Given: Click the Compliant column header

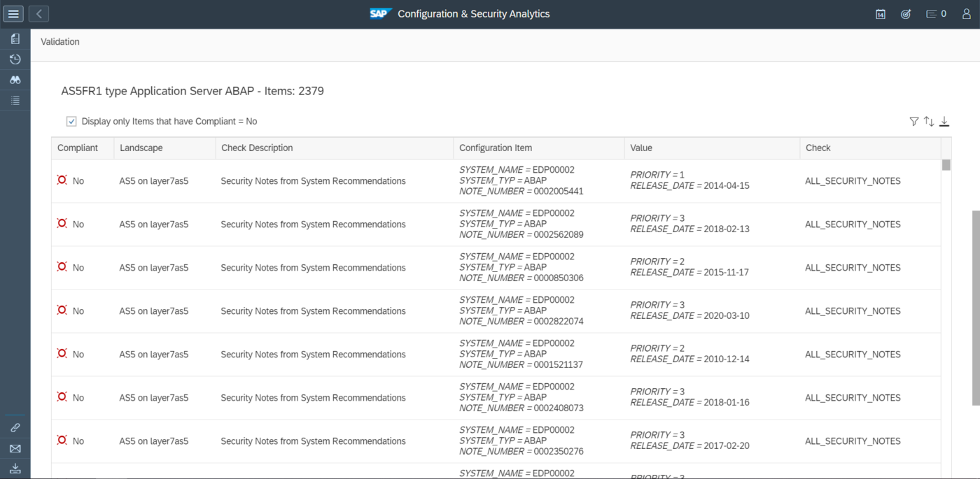Looking at the screenshot, I should [x=78, y=148].
